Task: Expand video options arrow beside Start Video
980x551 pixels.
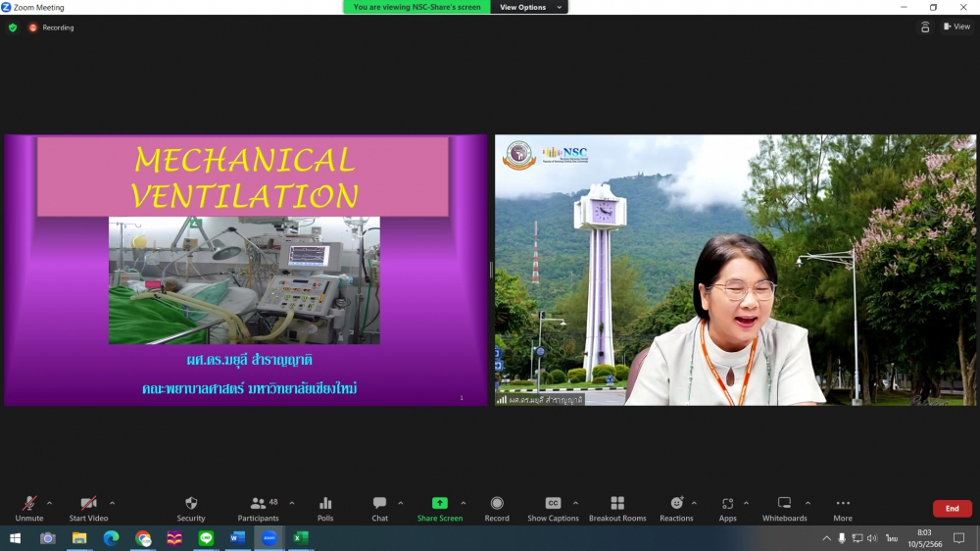Action: (112, 503)
